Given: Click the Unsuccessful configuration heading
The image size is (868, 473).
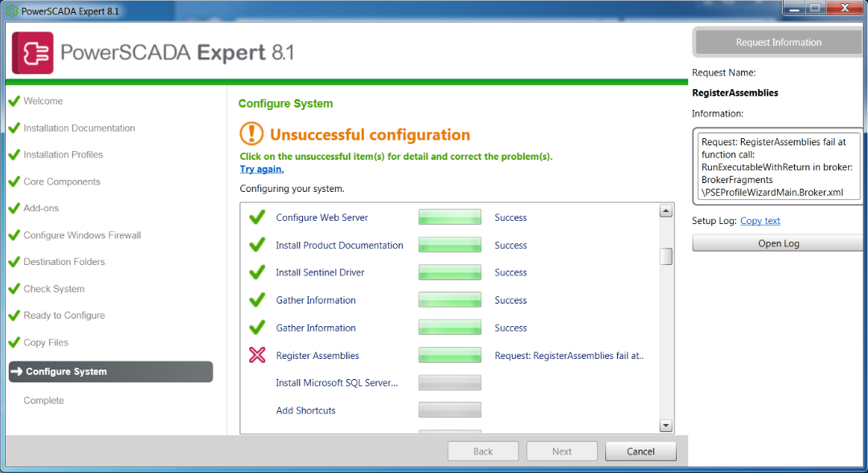Looking at the screenshot, I should 370,134.
